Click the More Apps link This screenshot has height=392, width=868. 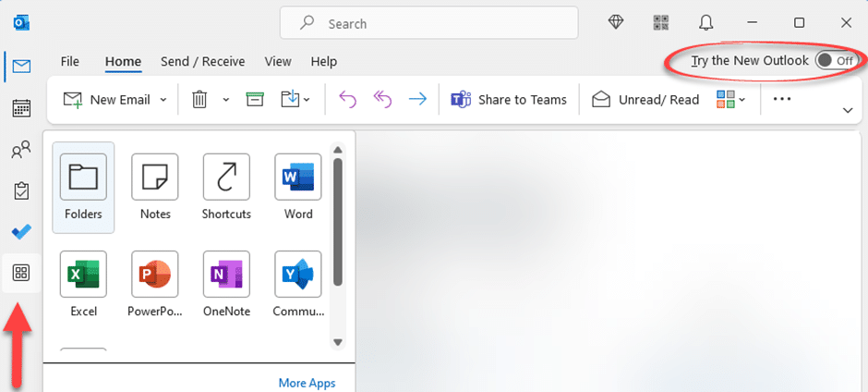click(x=307, y=383)
